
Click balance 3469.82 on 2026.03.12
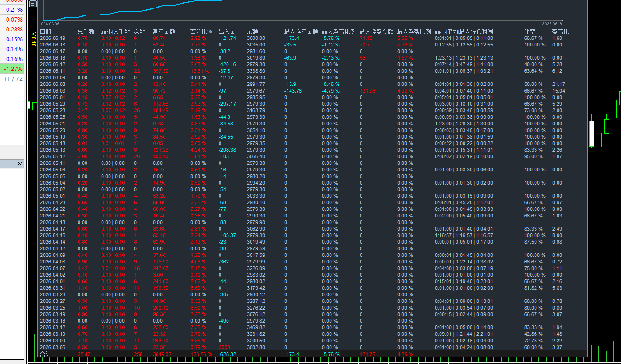[x=256, y=327]
